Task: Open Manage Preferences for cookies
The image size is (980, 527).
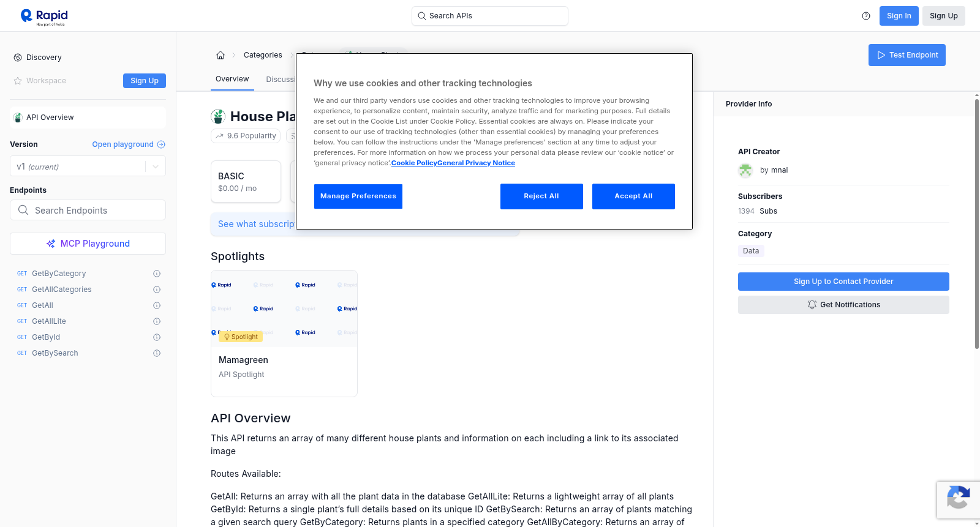Action: [x=358, y=196]
